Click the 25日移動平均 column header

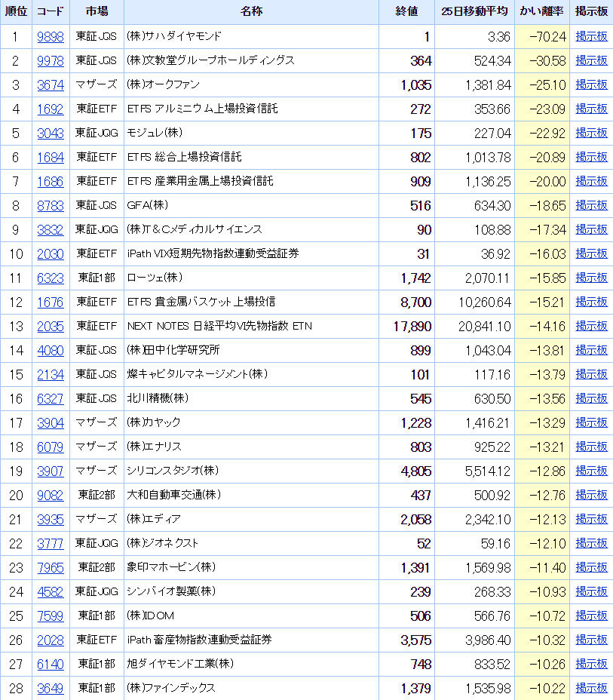click(x=474, y=11)
